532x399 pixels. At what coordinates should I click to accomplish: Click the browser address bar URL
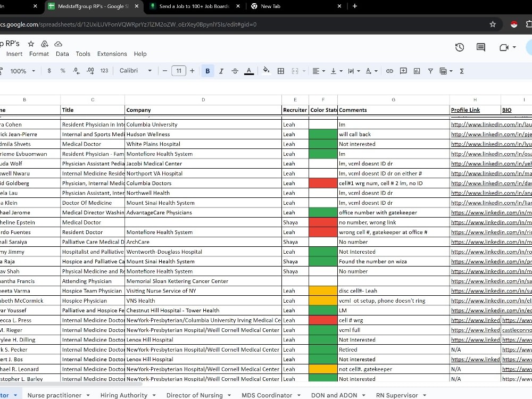[x=128, y=24]
